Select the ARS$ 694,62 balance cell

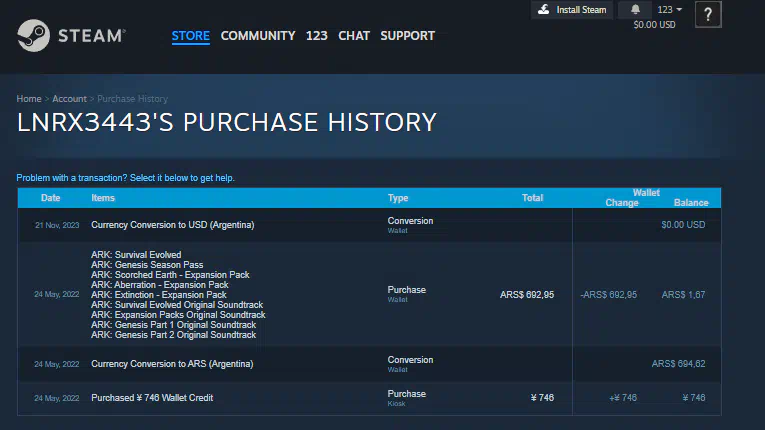678,364
